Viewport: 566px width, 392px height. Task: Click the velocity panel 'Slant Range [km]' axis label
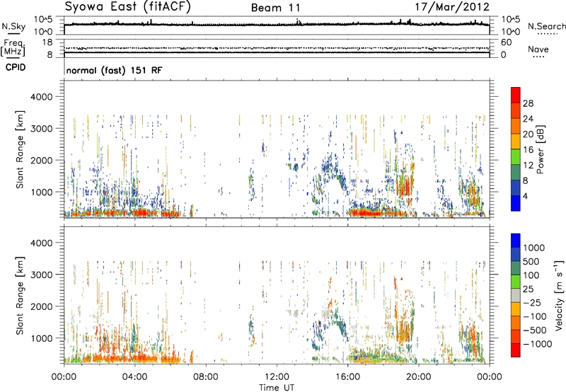(20, 296)
